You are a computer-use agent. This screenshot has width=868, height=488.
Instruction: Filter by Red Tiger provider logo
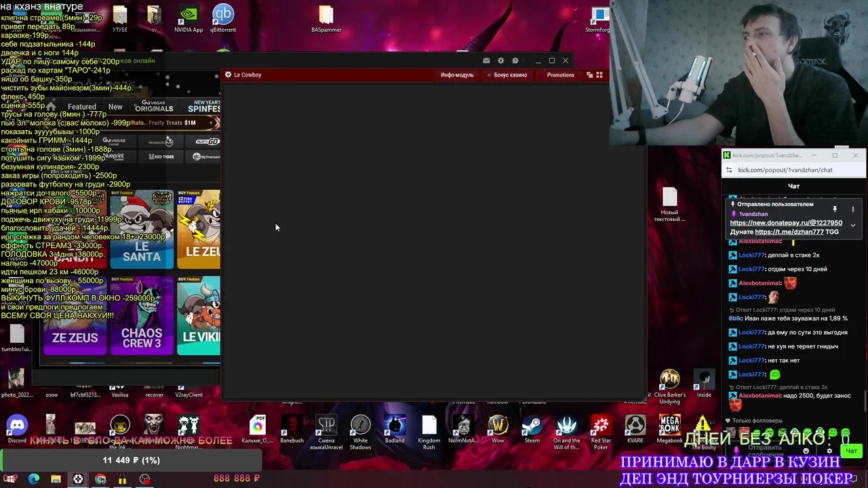pyautogui.click(x=161, y=157)
